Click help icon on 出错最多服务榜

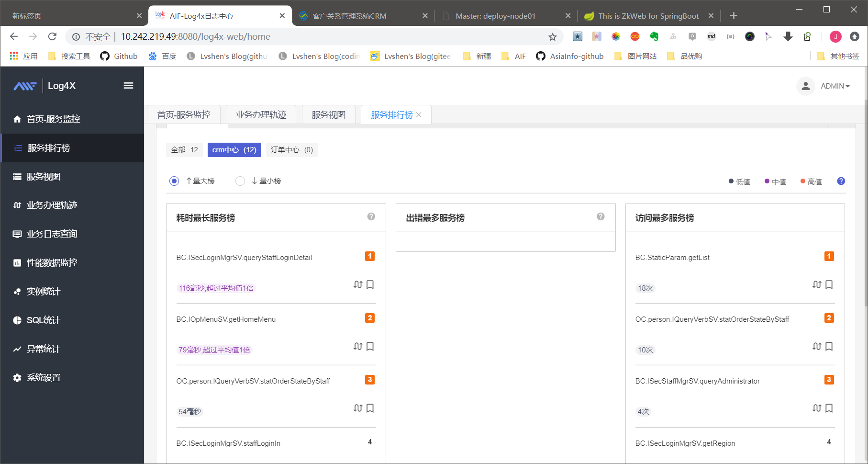[x=601, y=217]
